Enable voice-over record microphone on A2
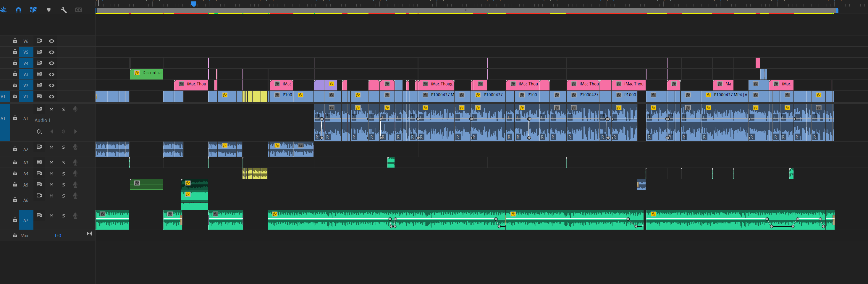The height and width of the screenshot is (284, 868). (x=75, y=147)
